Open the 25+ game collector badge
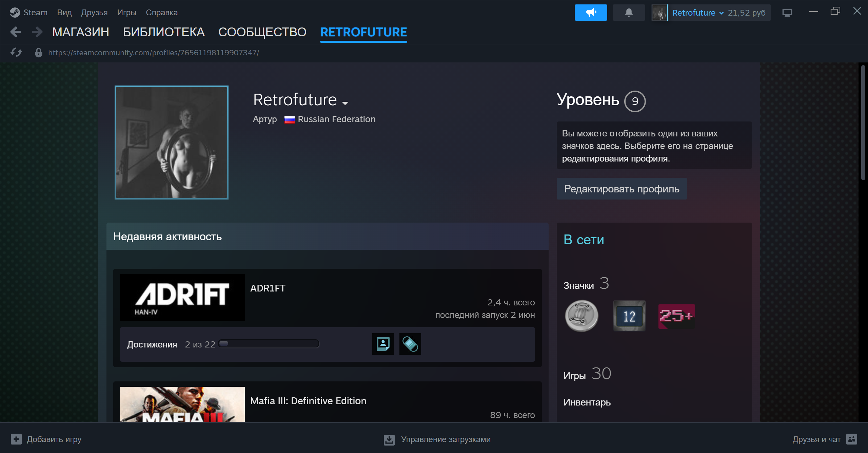868x453 pixels. (x=676, y=316)
